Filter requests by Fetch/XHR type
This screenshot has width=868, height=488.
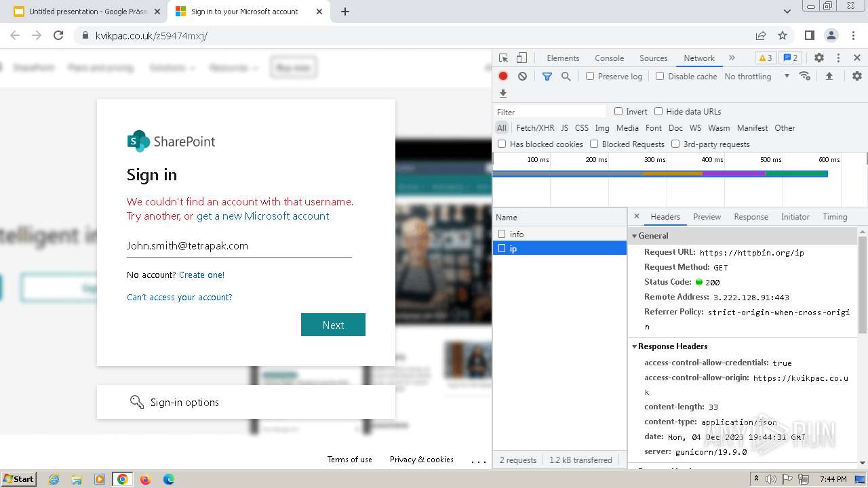(x=535, y=127)
